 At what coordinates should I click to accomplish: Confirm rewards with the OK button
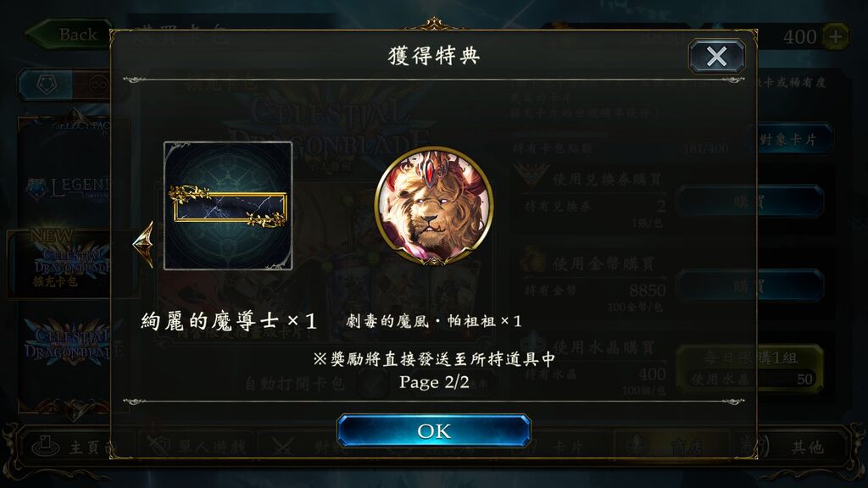(434, 430)
